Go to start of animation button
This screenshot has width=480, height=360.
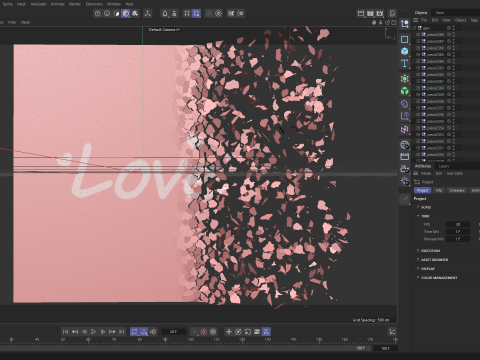65,331
